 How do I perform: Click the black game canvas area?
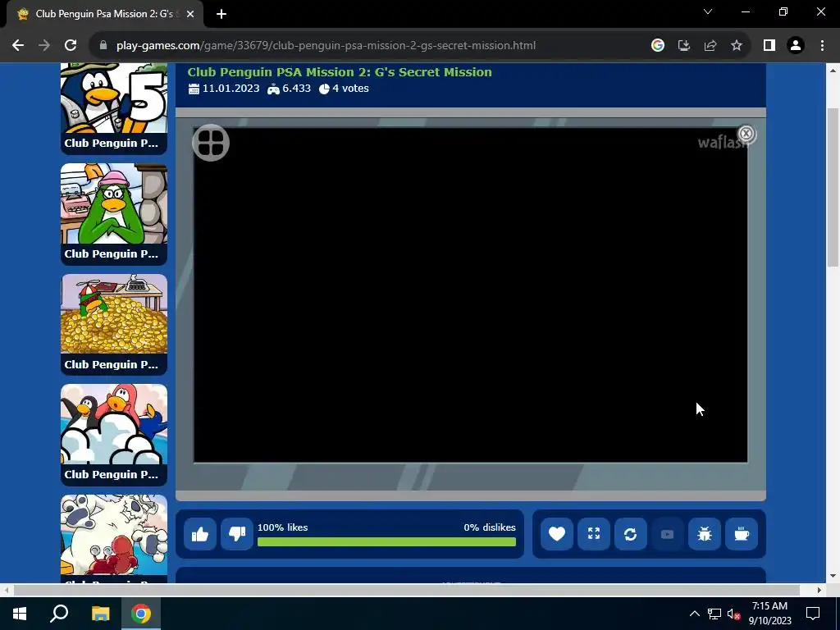tap(470, 294)
